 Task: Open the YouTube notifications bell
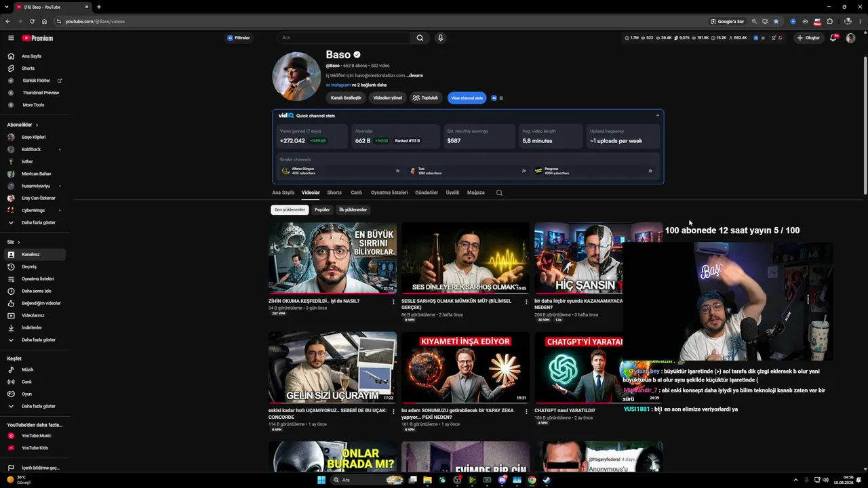[x=833, y=38]
